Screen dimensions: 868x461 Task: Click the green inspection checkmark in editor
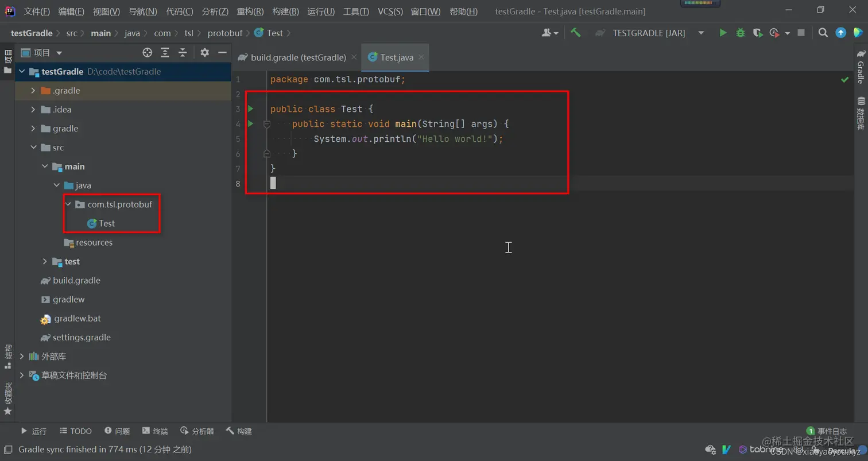(844, 79)
